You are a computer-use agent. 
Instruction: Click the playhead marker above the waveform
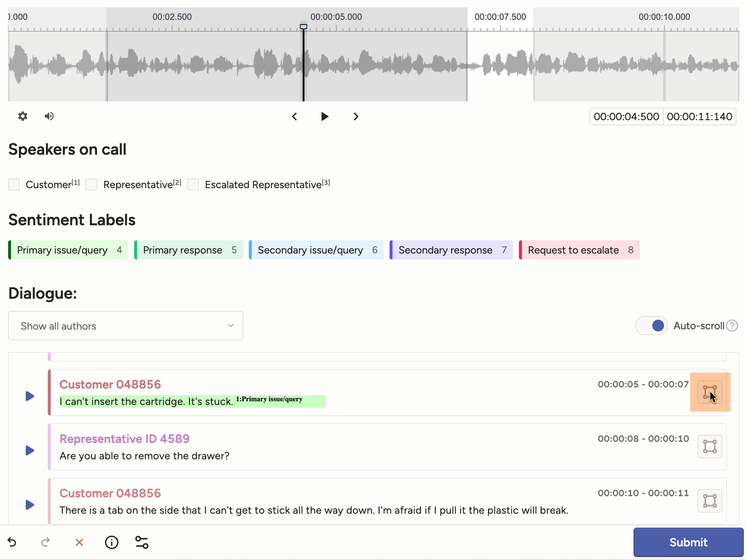pyautogui.click(x=304, y=27)
